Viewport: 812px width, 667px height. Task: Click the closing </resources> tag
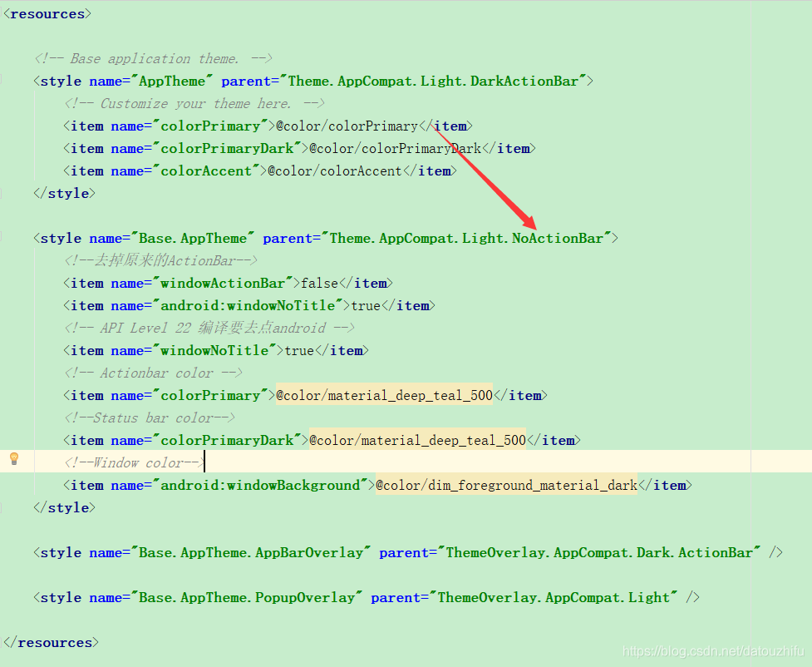pyautogui.click(x=51, y=643)
